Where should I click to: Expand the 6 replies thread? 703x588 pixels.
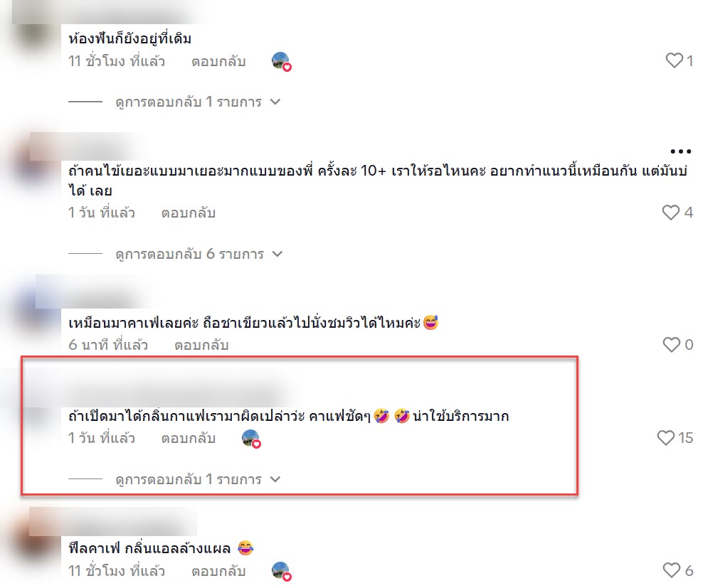199,254
